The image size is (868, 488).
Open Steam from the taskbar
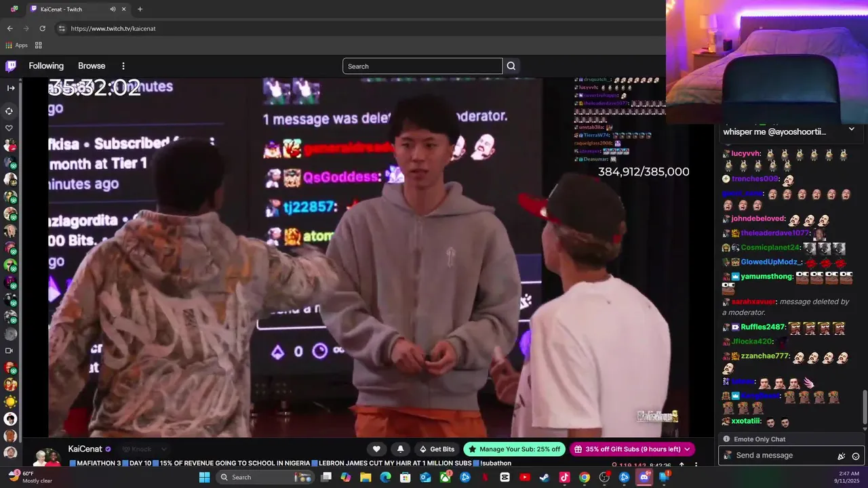tap(545, 477)
